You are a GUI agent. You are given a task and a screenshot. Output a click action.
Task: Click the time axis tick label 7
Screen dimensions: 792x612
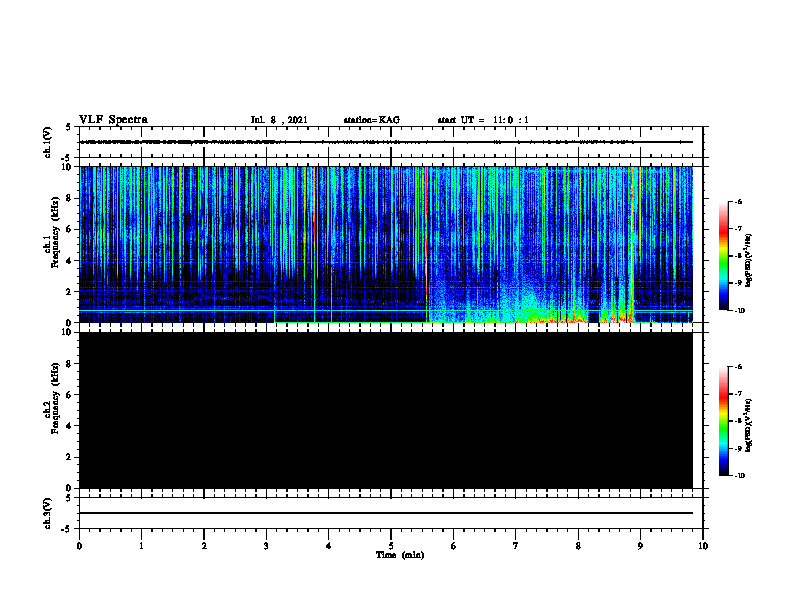(516, 546)
